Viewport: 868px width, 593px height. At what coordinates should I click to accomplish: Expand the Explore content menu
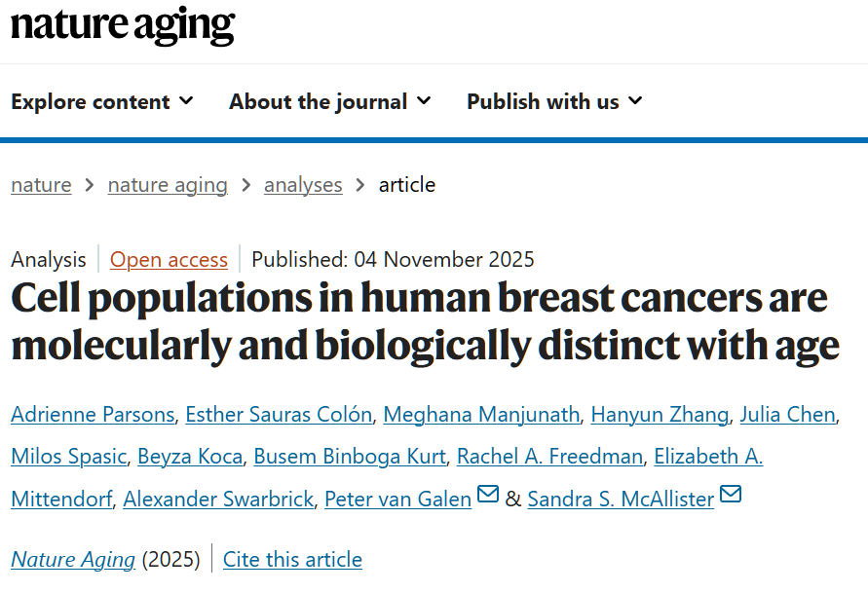pyautogui.click(x=101, y=101)
